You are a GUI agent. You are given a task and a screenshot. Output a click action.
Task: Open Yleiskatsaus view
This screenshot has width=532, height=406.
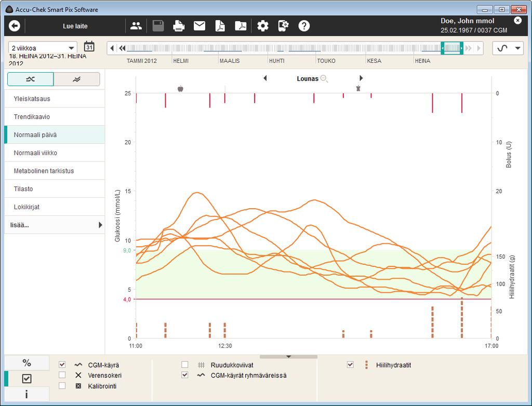tap(54, 99)
